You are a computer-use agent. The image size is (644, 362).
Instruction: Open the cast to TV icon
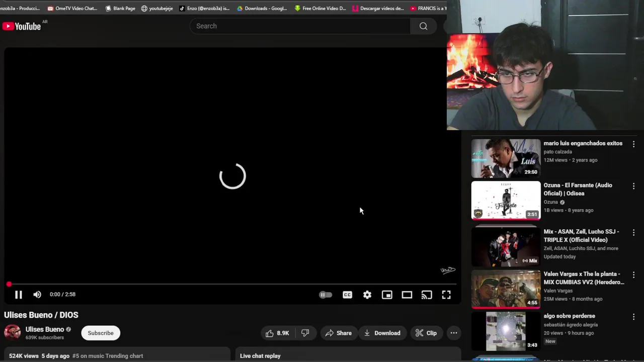coord(427,295)
